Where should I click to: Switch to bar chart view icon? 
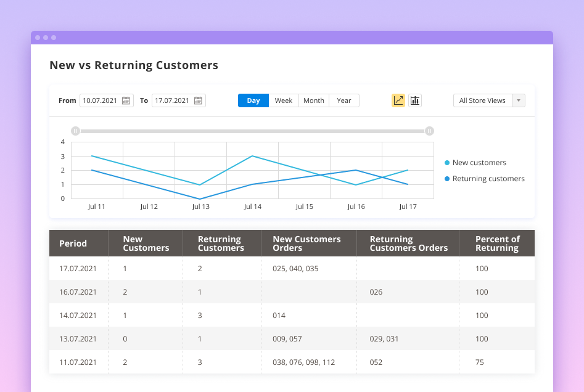point(415,100)
